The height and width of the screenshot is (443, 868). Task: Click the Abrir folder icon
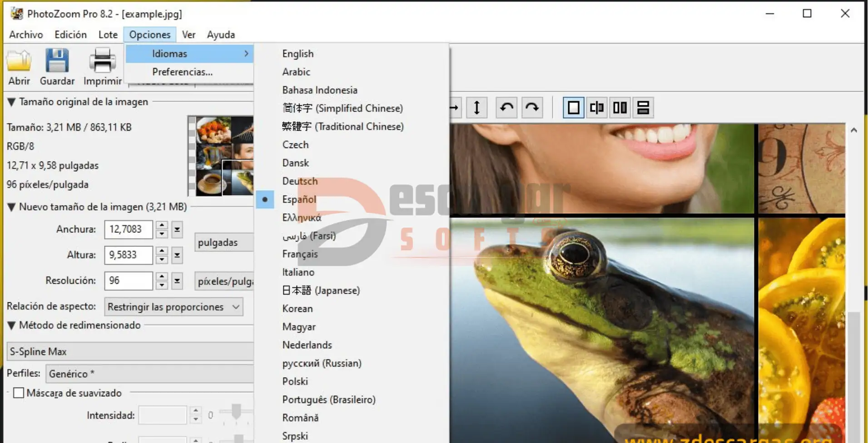(x=19, y=61)
